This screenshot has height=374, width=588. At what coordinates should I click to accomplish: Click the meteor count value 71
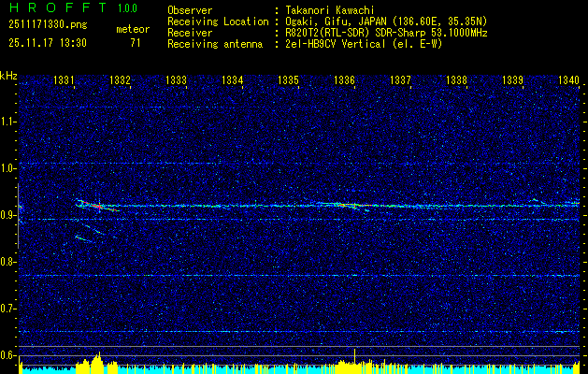tap(135, 43)
